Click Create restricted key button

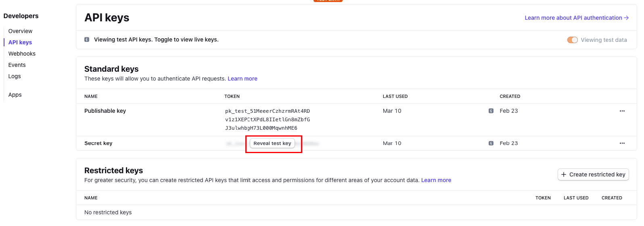(593, 174)
